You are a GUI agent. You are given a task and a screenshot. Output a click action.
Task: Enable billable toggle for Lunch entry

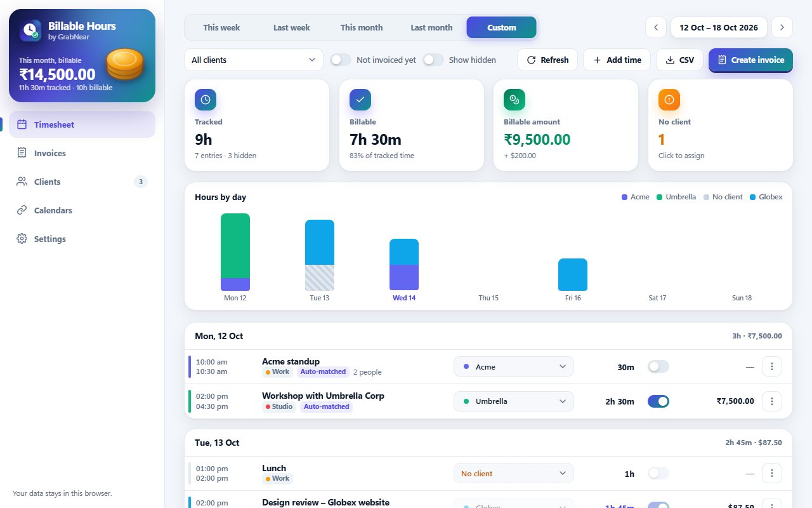[658, 473]
